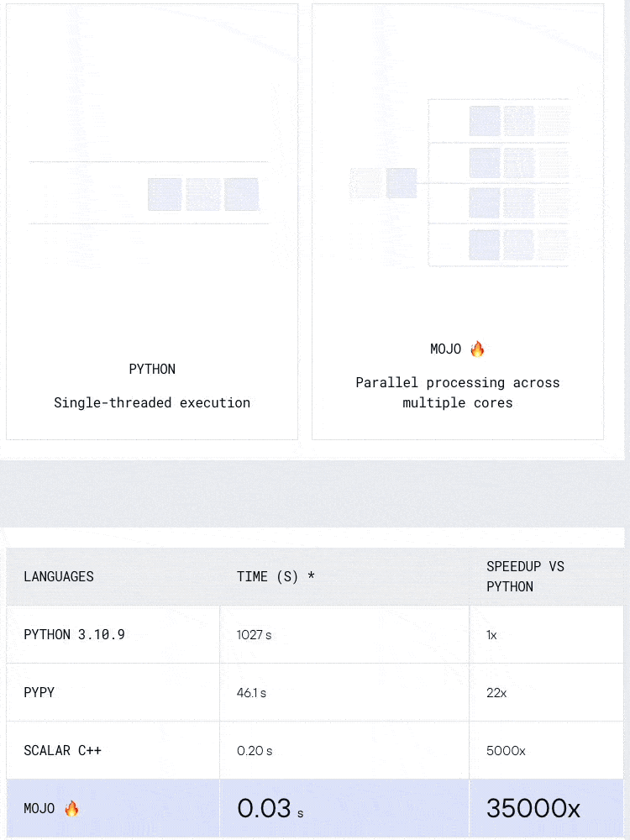630x840 pixels.
Task: Click the 22x speedup cell
Action: tap(496, 693)
